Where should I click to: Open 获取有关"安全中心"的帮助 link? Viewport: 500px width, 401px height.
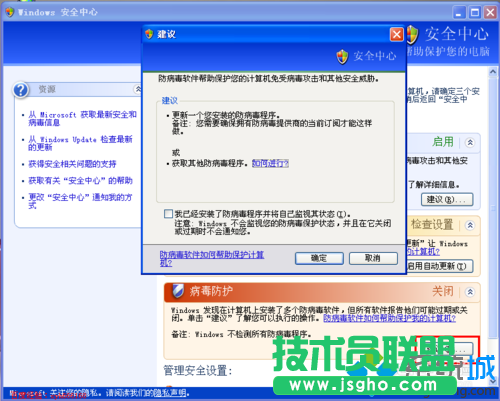coord(80,181)
